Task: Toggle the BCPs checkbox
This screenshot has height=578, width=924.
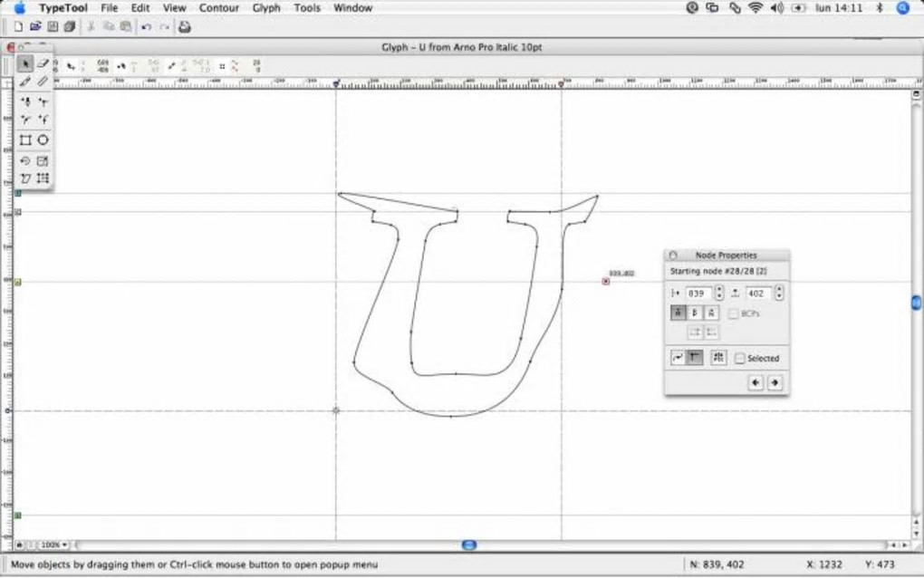Action: (734, 313)
